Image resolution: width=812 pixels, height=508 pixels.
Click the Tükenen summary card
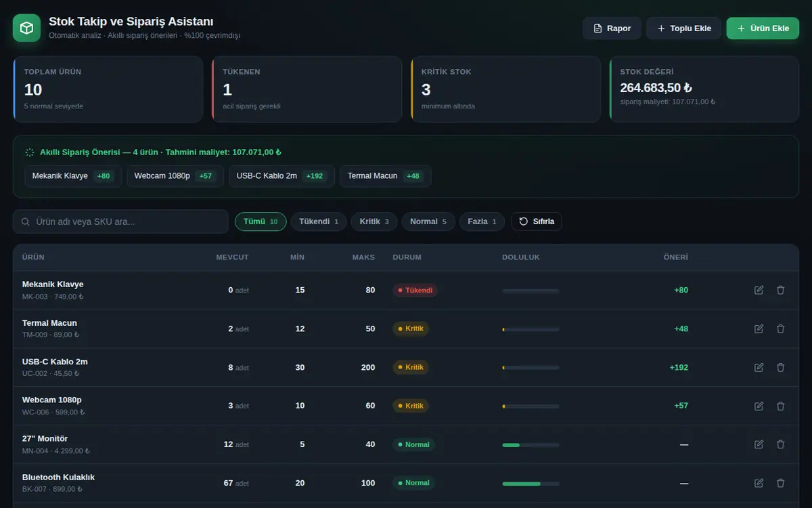pyautogui.click(x=307, y=89)
